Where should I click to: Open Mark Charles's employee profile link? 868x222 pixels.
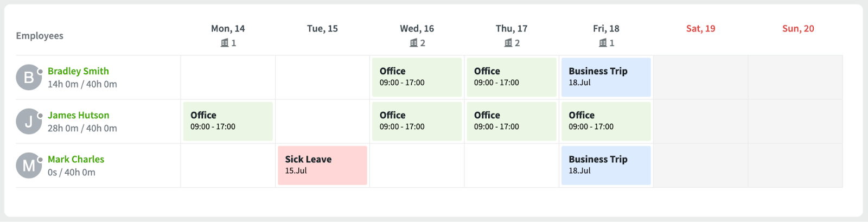(76, 159)
